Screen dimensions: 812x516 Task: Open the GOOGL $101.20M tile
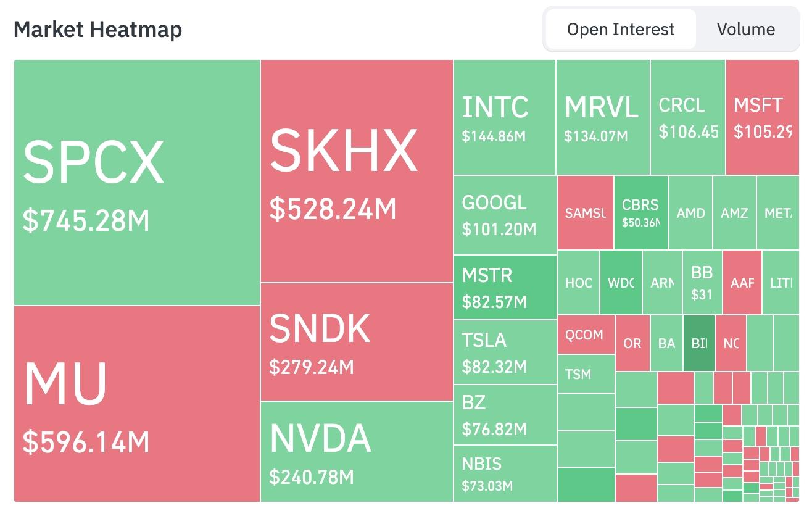click(505, 215)
